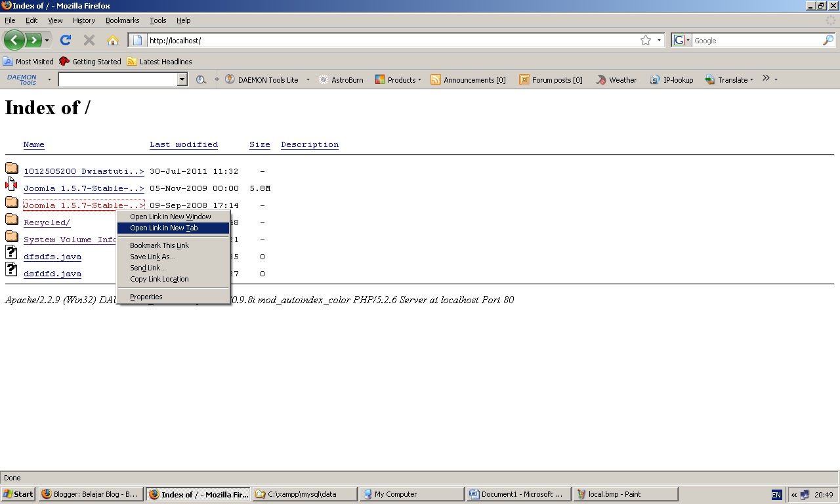Go forward with the green Forward arrow

[33, 40]
